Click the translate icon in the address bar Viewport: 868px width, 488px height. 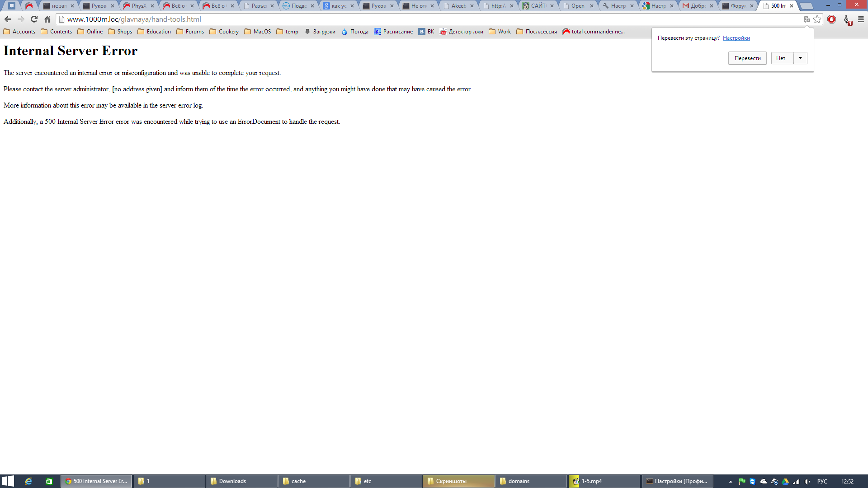807,19
